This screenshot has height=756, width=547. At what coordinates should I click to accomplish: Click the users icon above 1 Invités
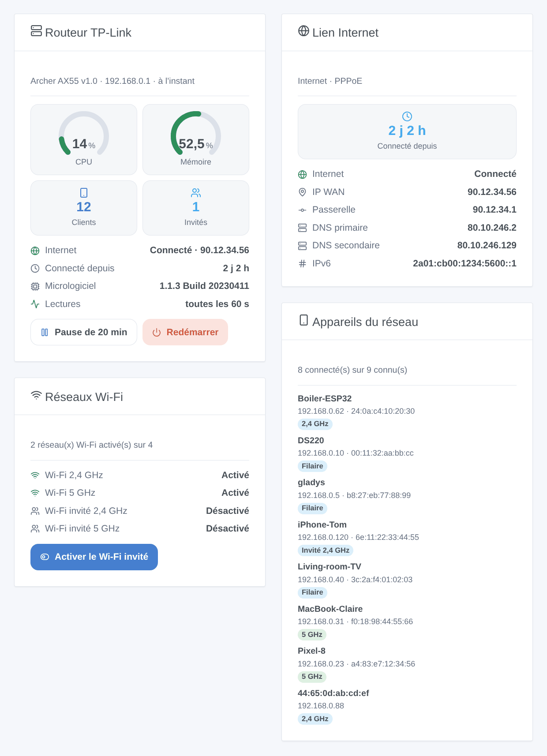coord(196,193)
